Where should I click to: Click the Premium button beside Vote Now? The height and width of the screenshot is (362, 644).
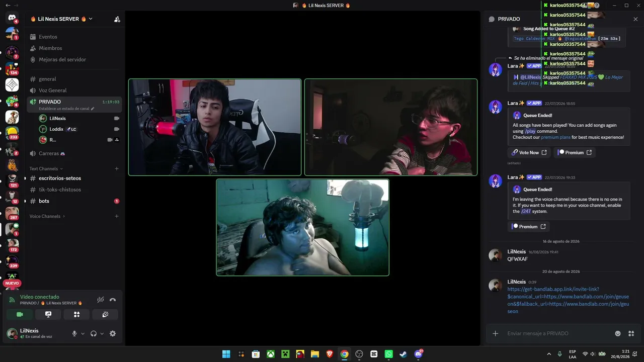tap(575, 152)
